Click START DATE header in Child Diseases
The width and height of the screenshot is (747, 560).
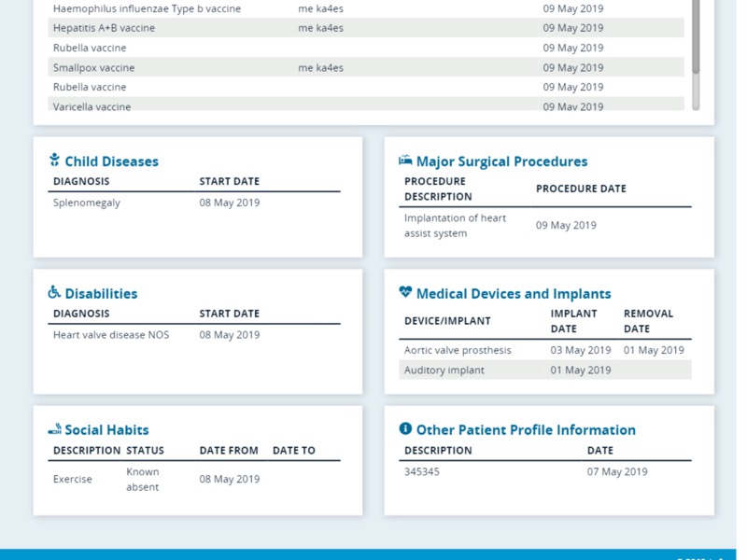(x=229, y=181)
